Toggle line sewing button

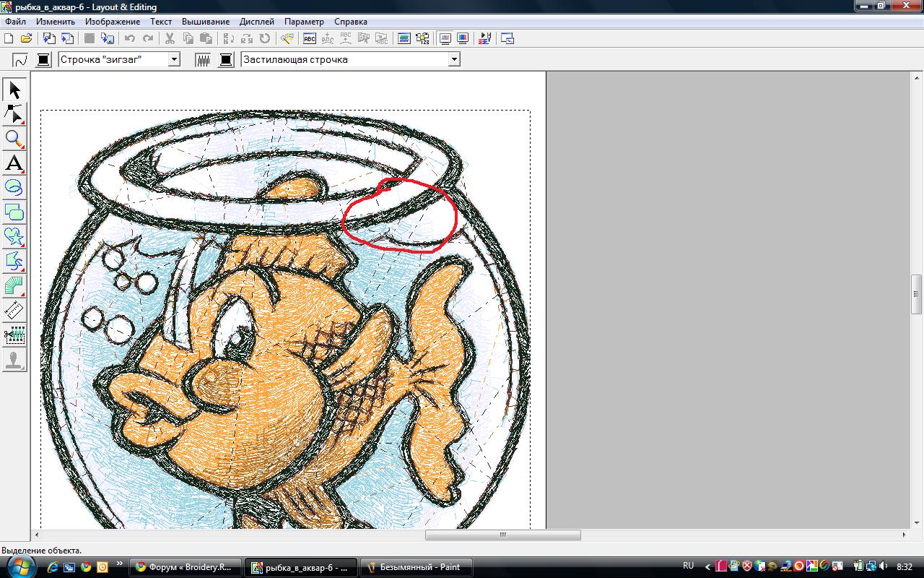point(20,60)
